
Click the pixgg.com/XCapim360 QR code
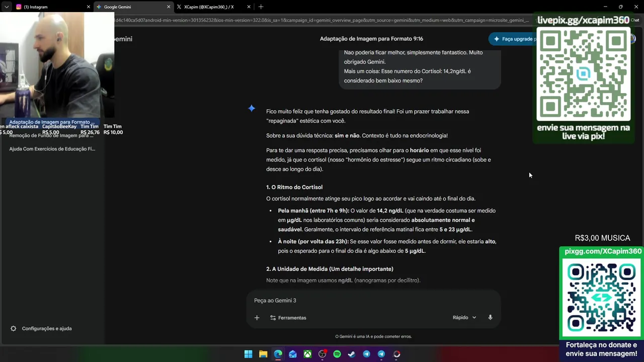coord(601,298)
